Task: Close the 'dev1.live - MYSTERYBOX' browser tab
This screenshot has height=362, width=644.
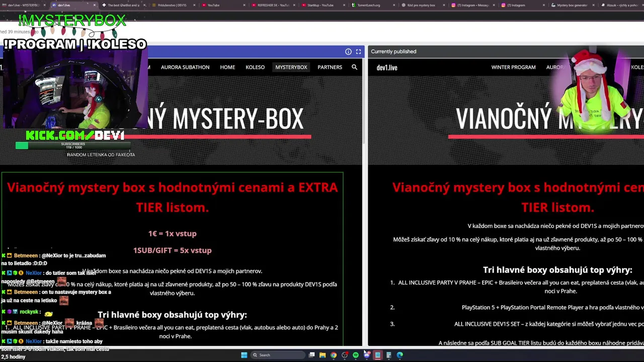Action: coord(44,5)
